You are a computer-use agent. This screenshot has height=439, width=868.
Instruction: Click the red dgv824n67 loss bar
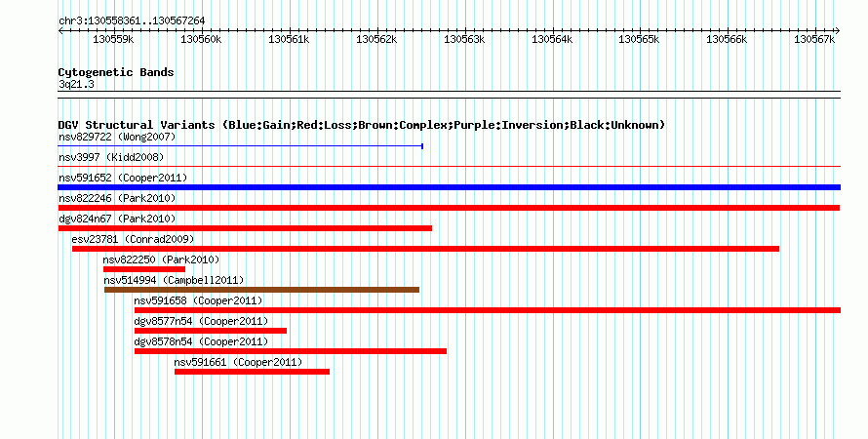click(245, 228)
